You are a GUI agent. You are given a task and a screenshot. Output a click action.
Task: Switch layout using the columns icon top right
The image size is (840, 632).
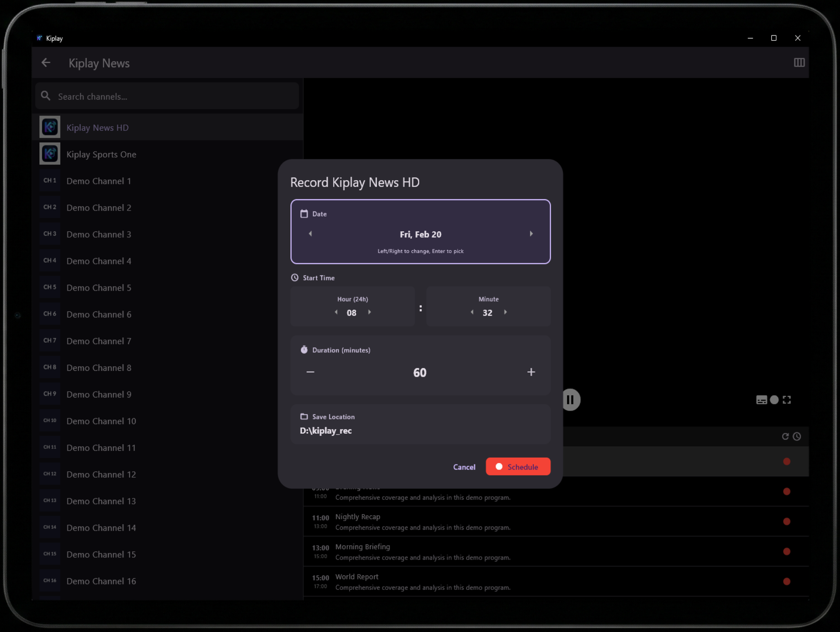tap(799, 62)
